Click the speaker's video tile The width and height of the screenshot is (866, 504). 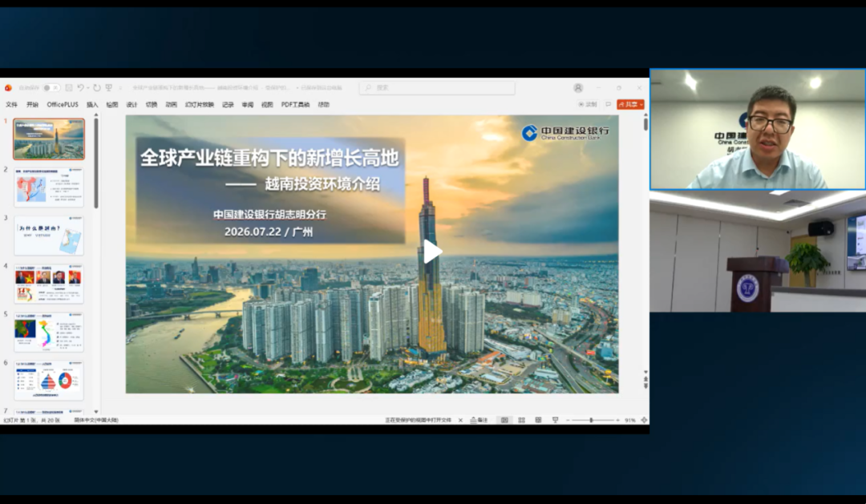[x=758, y=129]
